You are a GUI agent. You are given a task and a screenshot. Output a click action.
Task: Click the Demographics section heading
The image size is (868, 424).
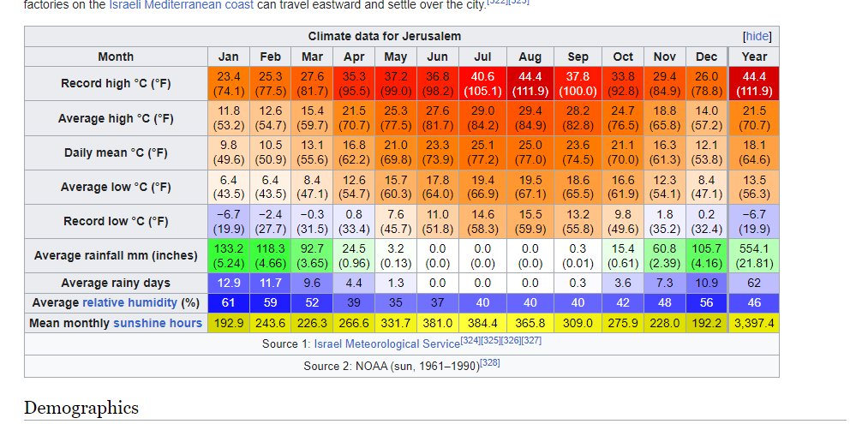[x=81, y=408]
